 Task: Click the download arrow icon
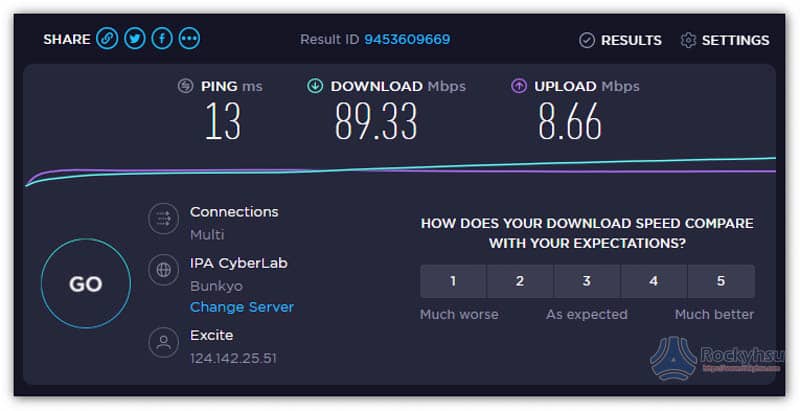coord(315,86)
